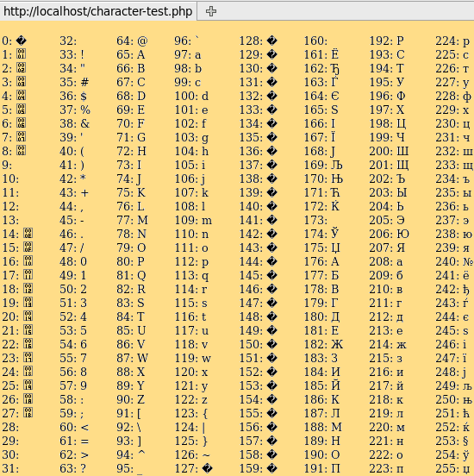Click the replacement glyph at 127:

pyautogui.click(x=207, y=468)
